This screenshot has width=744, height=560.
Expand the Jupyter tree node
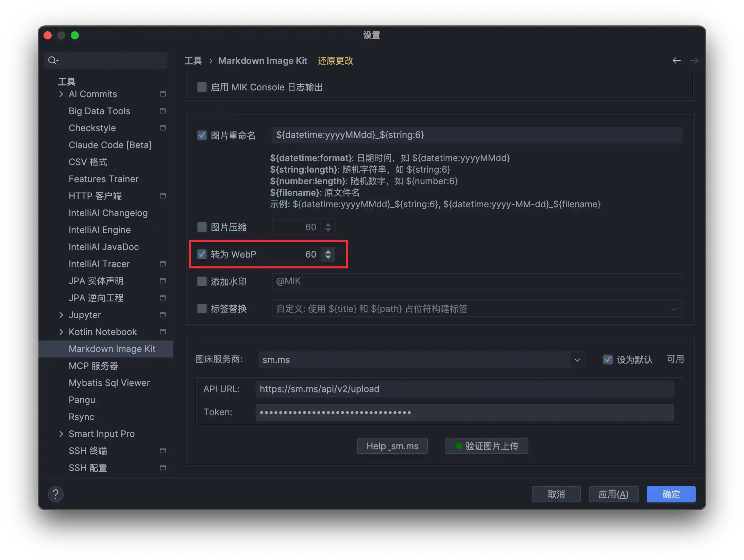[61, 315]
